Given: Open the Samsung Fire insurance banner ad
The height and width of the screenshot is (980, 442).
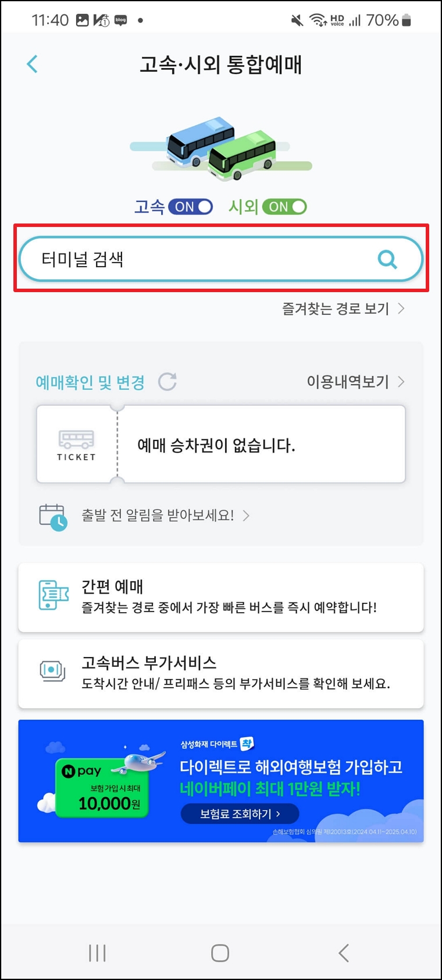Looking at the screenshot, I should (x=221, y=782).
